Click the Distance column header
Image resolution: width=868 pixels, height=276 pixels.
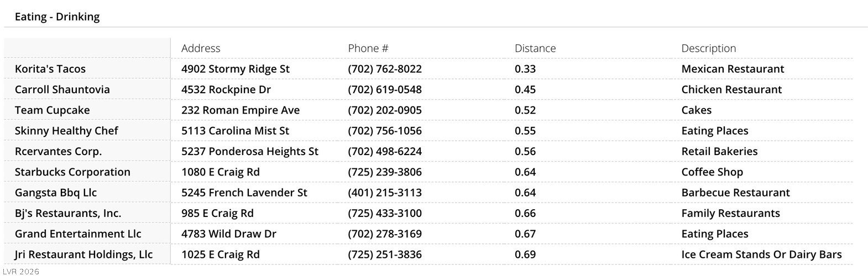point(535,49)
